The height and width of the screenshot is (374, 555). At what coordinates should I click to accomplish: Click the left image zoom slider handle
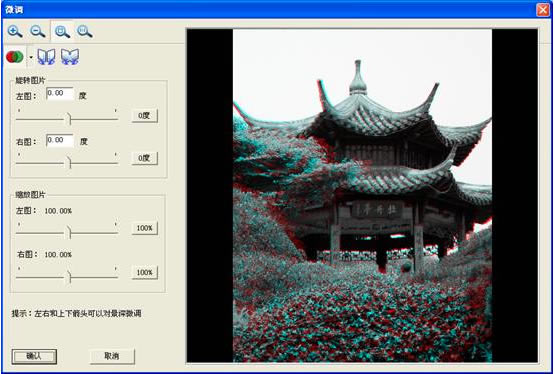(69, 232)
